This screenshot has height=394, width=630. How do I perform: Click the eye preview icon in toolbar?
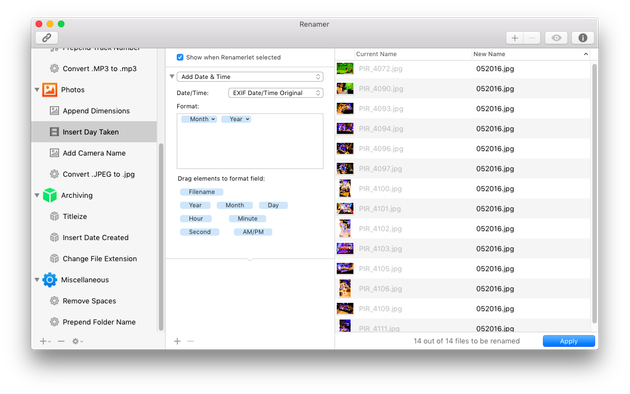pos(556,38)
